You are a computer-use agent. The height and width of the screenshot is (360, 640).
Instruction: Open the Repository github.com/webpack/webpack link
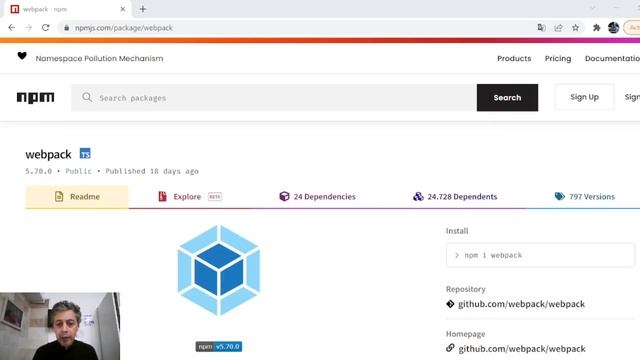pos(521,304)
